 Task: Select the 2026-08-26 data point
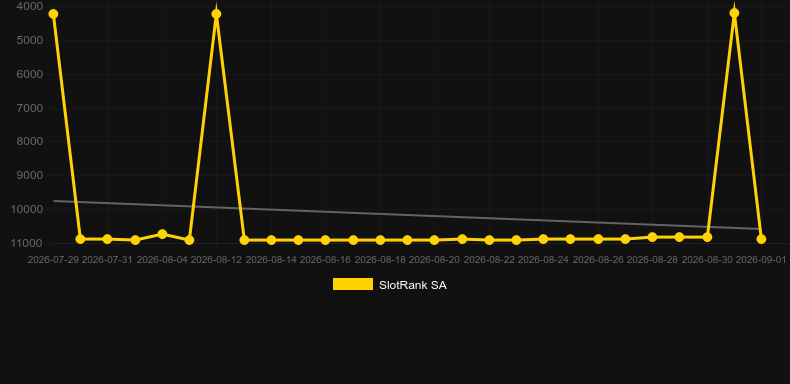(599, 239)
